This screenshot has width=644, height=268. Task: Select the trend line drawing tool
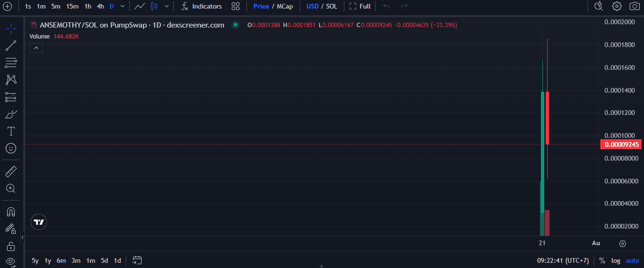[x=10, y=46]
